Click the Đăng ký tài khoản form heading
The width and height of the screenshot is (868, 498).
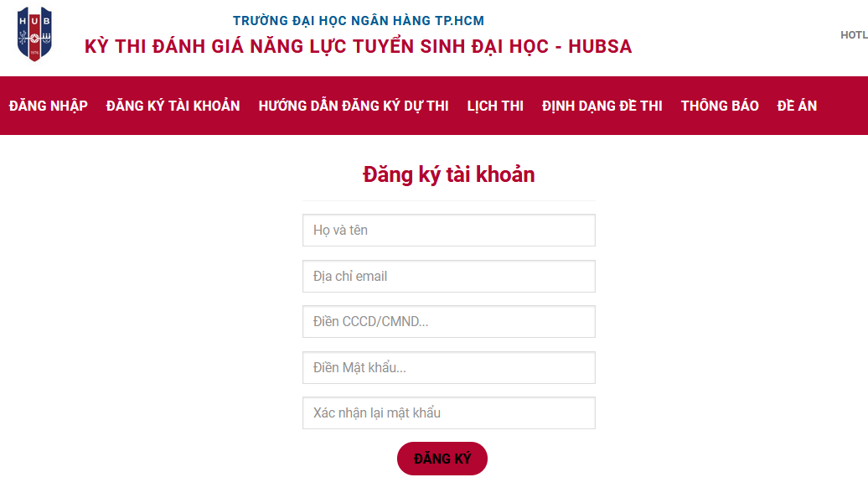click(449, 174)
